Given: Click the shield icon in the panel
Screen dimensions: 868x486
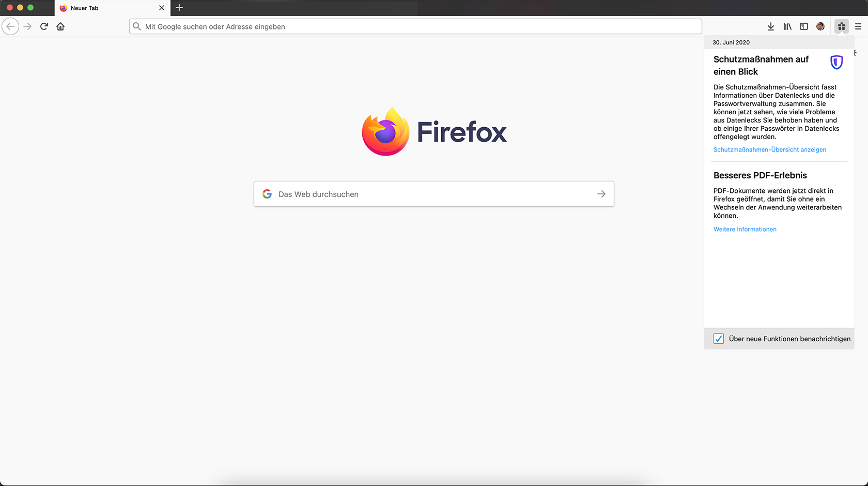Looking at the screenshot, I should [x=836, y=63].
